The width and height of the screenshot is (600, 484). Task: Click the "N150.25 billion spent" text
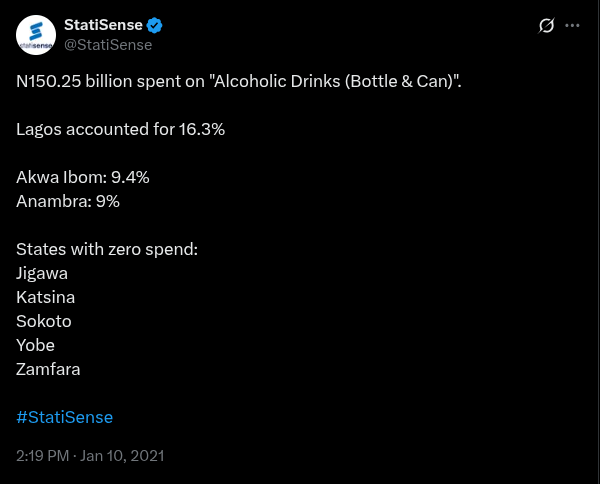coord(110,81)
